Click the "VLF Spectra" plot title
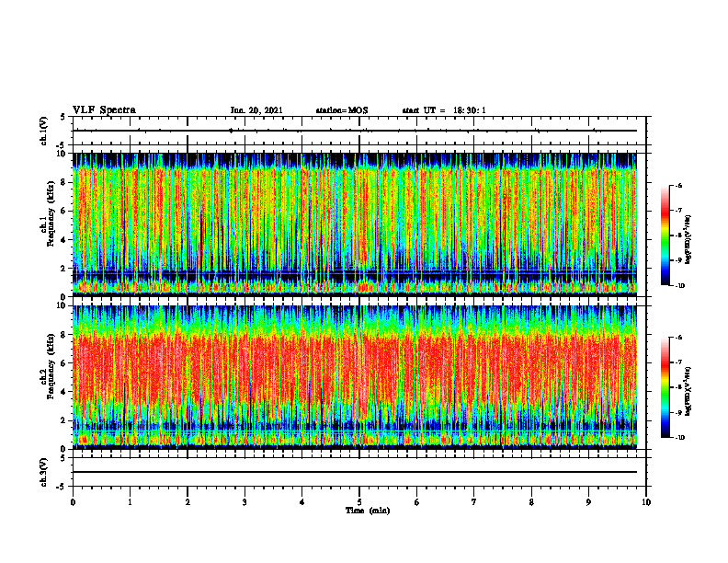The image size is (728, 563). pos(104,110)
